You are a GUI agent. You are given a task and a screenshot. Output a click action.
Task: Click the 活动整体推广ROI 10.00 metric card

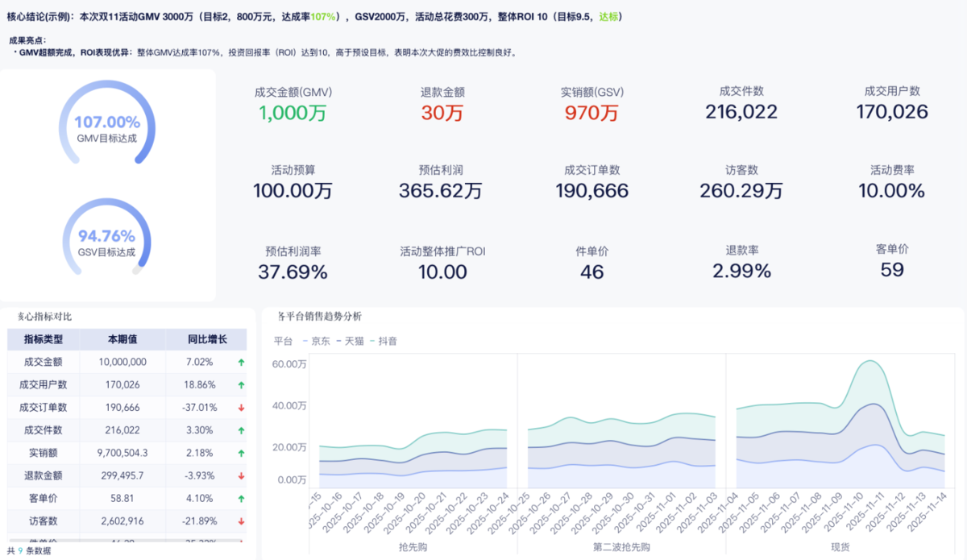coord(442,263)
